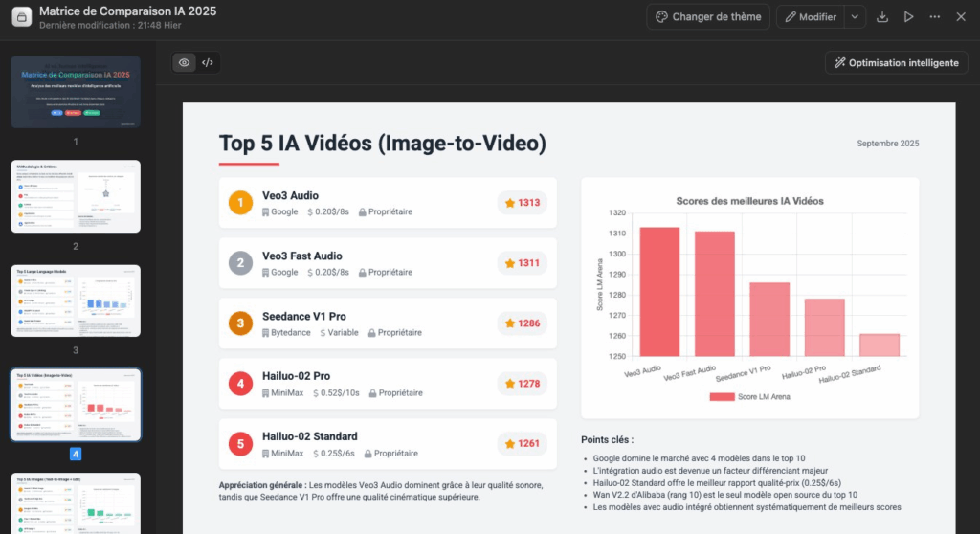Select the Seedance V1 Pro ranking card
The height and width of the screenshot is (534, 980).
[388, 323]
